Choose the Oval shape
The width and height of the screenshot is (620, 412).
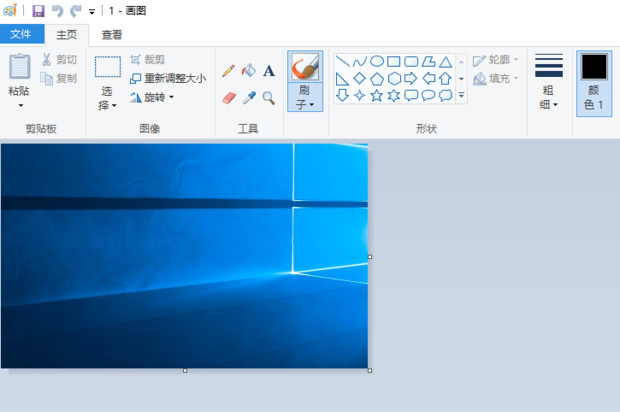click(x=377, y=61)
